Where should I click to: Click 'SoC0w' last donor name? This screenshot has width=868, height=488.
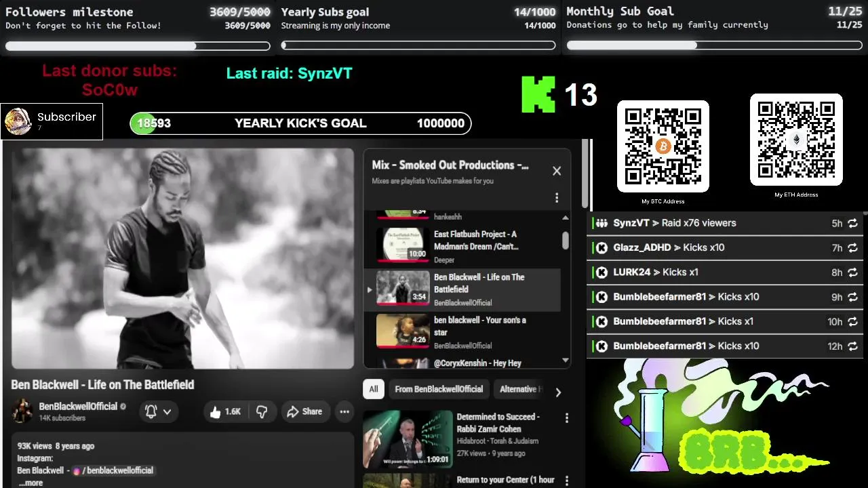coord(110,89)
